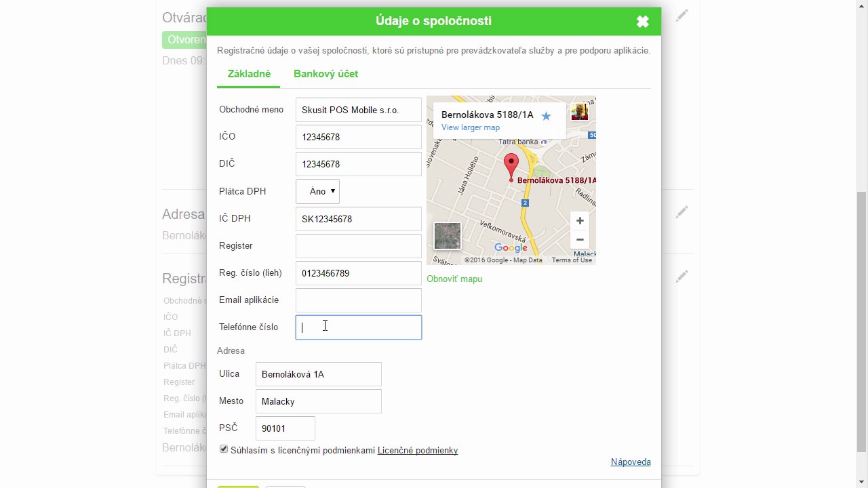Click View larger map link

click(470, 127)
